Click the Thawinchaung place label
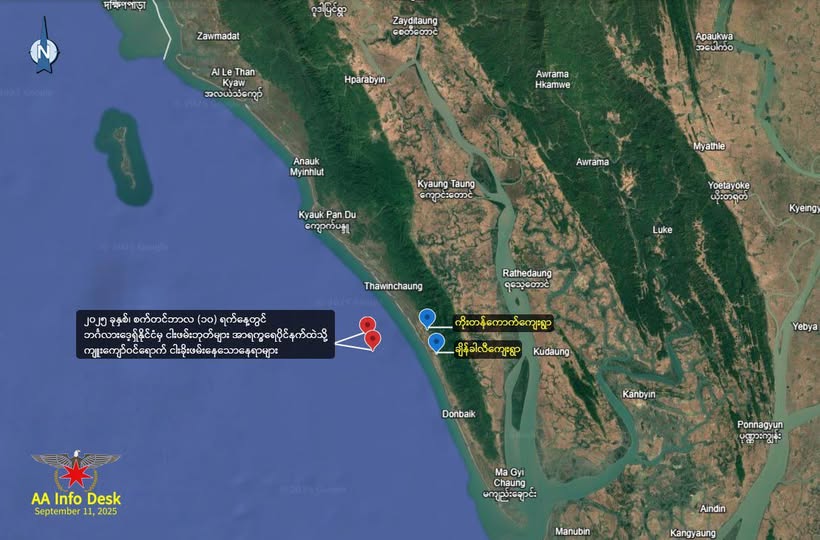Screen dimensions: 820x540 click(393, 286)
